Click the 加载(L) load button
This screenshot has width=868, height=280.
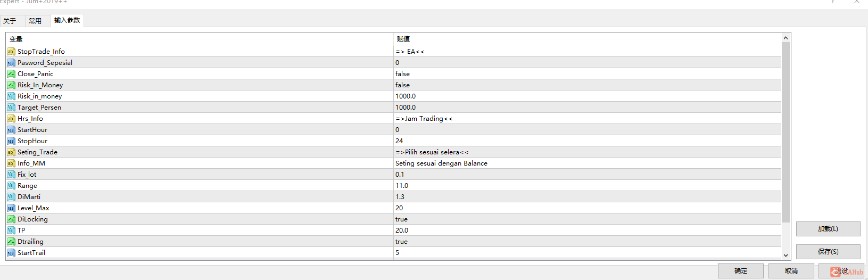tap(828, 229)
